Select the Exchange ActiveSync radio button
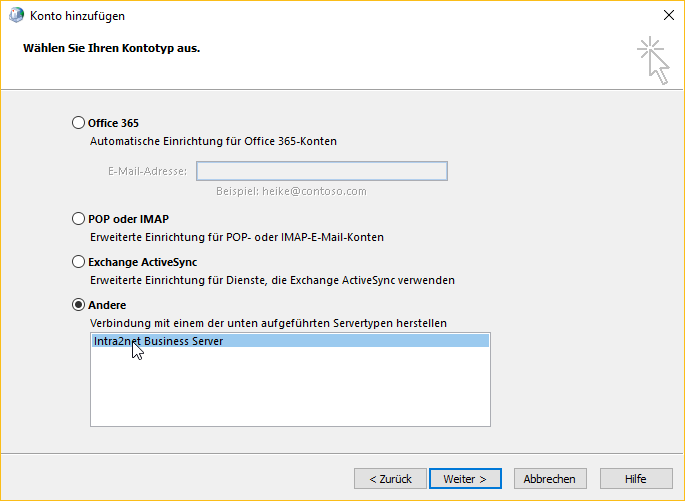 coord(78,262)
